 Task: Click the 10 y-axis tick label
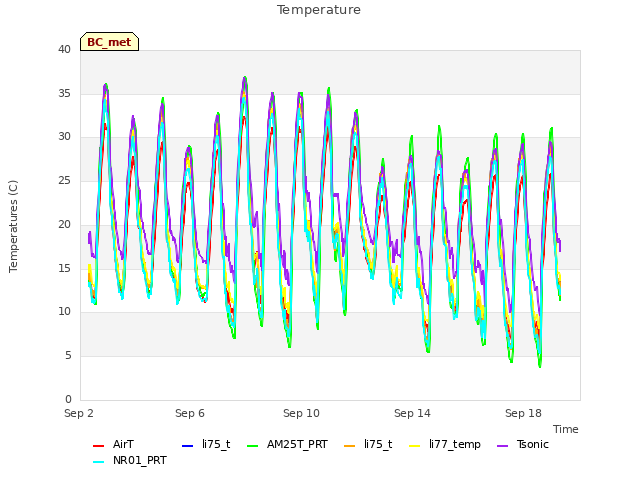click(x=64, y=312)
